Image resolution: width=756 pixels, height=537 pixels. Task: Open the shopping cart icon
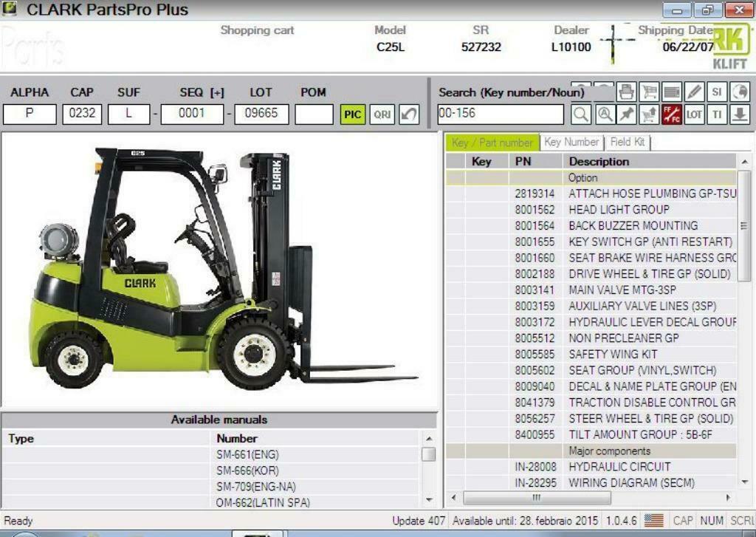click(x=649, y=91)
